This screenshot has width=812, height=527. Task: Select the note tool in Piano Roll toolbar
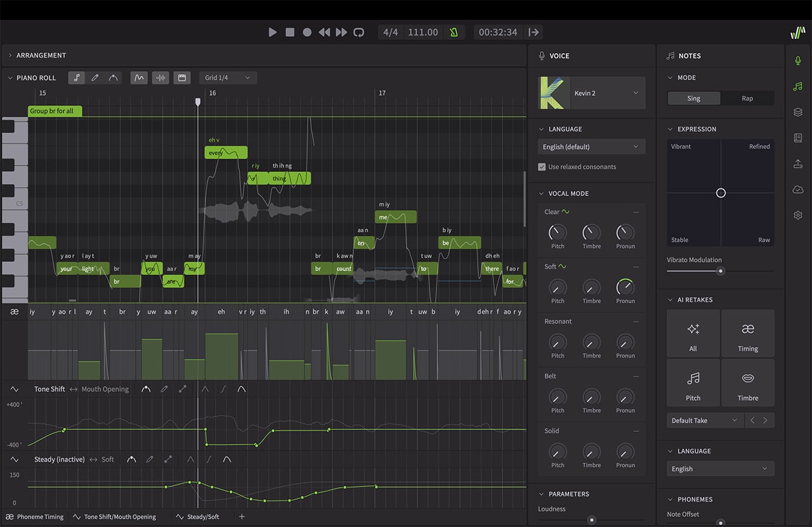[76, 77]
